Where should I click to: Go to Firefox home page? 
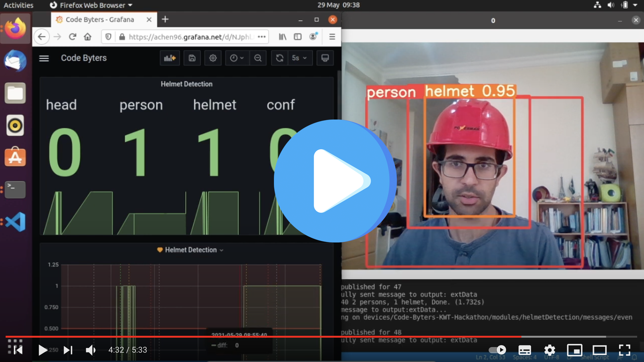(x=88, y=37)
